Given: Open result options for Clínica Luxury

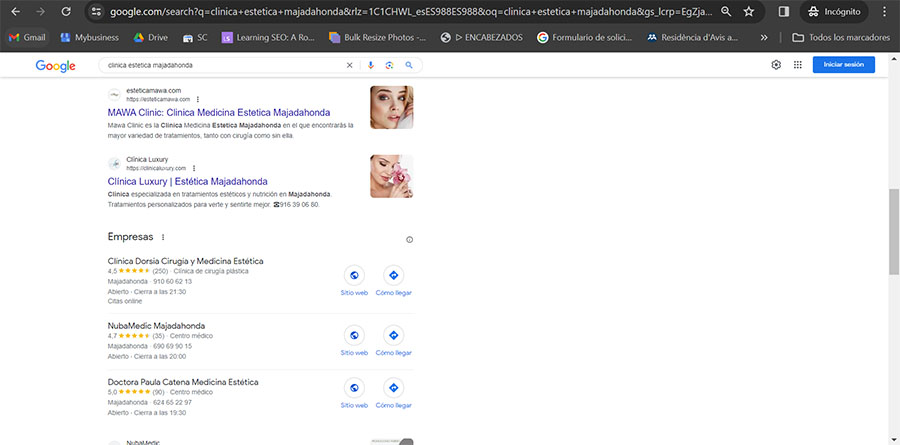Looking at the screenshot, I should coord(194,168).
